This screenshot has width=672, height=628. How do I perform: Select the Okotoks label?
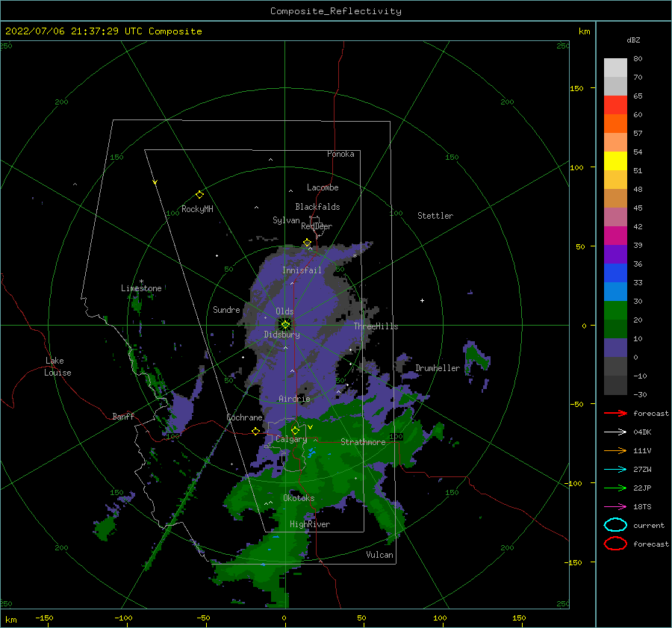coord(299,497)
